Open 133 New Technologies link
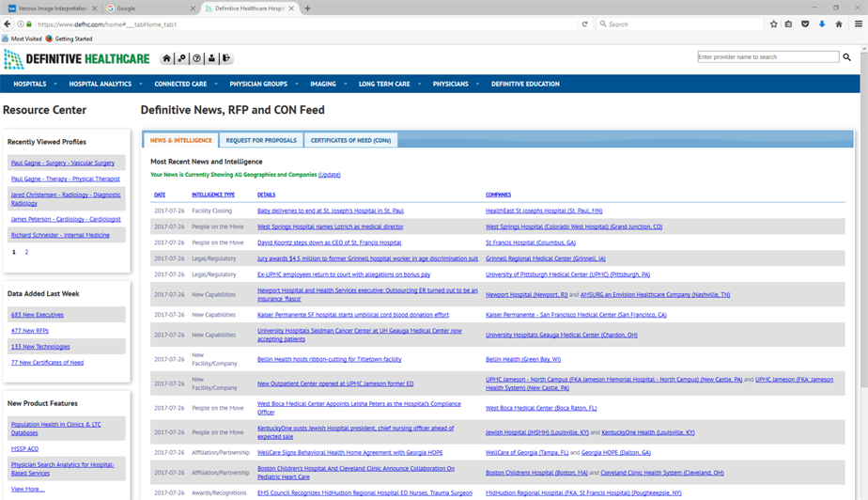This screenshot has height=500, width=868. click(x=40, y=347)
